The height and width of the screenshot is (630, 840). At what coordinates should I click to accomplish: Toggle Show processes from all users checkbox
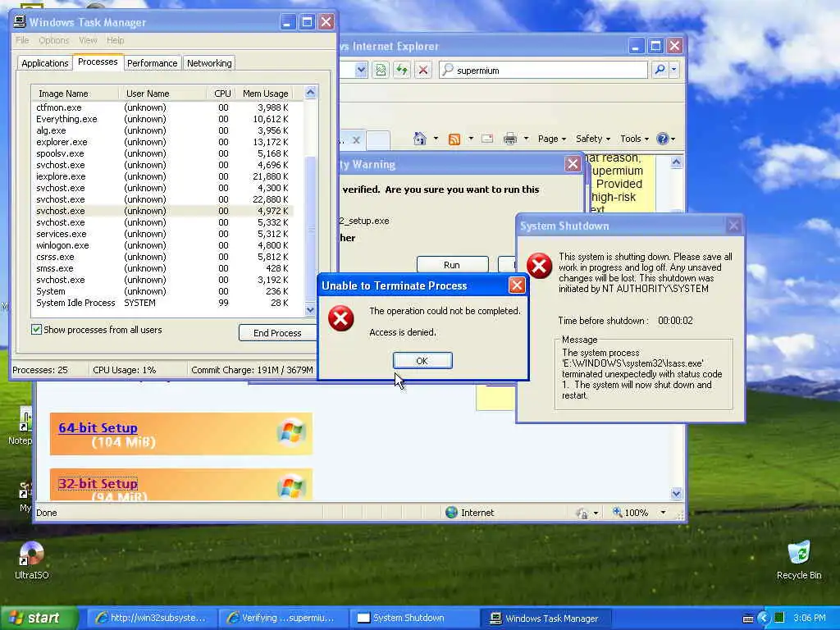pos(36,330)
